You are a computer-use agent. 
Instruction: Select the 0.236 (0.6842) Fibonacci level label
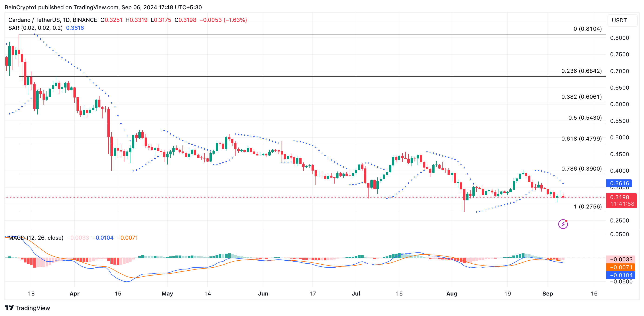tap(581, 71)
